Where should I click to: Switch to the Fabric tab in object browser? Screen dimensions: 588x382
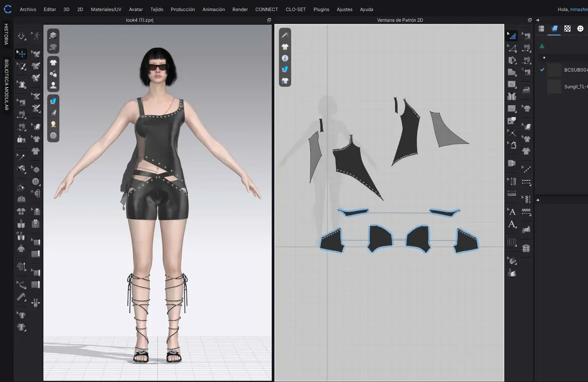555,29
